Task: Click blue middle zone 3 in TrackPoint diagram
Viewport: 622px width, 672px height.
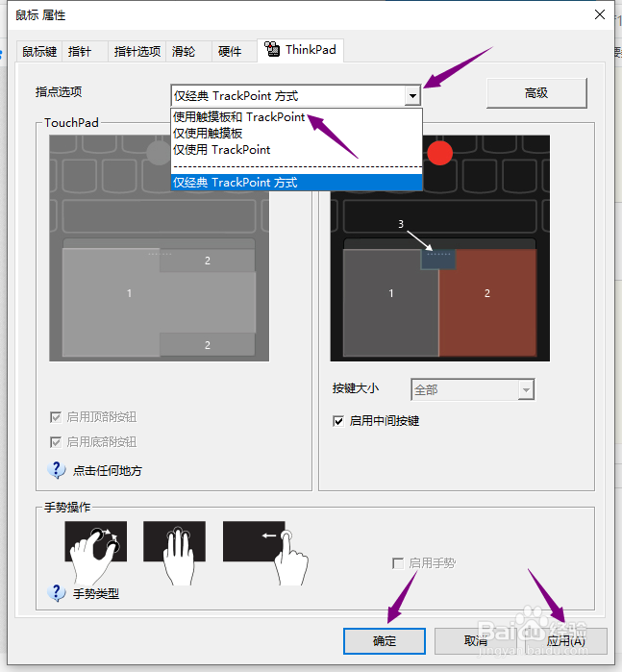Action: pyautogui.click(x=438, y=259)
